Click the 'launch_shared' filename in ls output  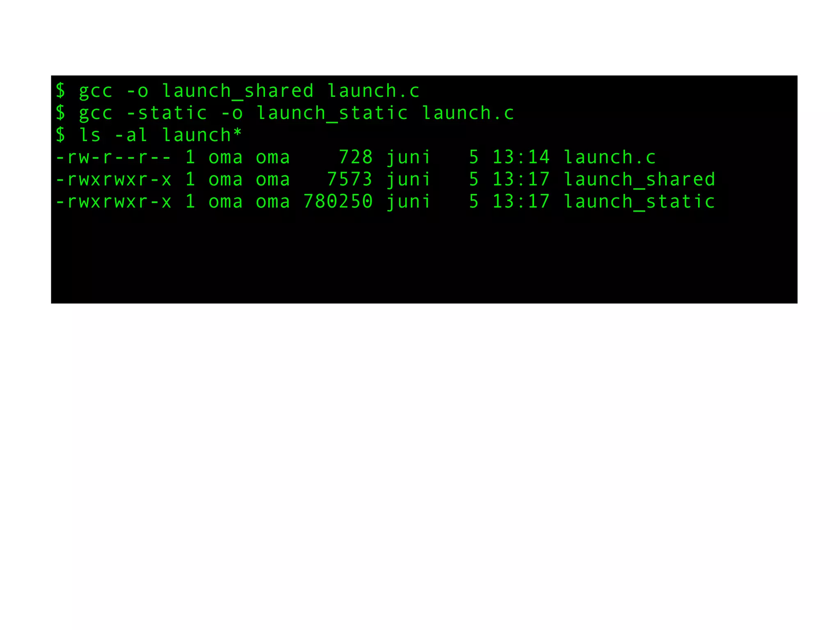639,180
